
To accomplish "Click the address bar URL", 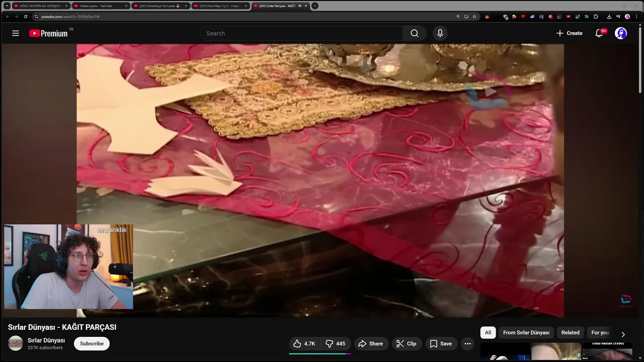I will tap(70, 17).
